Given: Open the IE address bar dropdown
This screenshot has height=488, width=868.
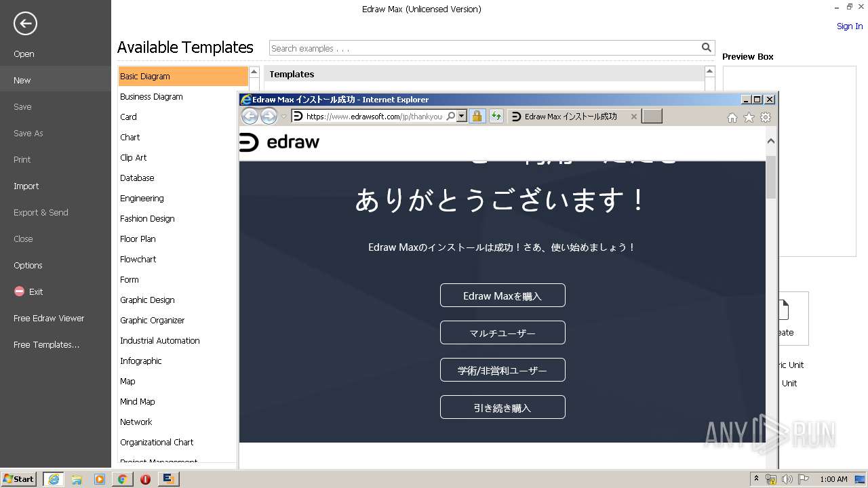Looking at the screenshot, I should [462, 116].
